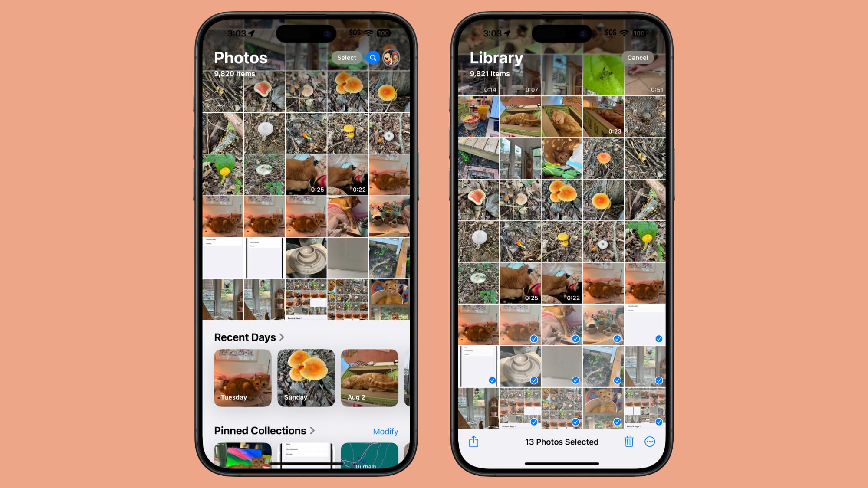View 13 Photos Selected count bar
This screenshot has width=868, height=488.
[561, 442]
